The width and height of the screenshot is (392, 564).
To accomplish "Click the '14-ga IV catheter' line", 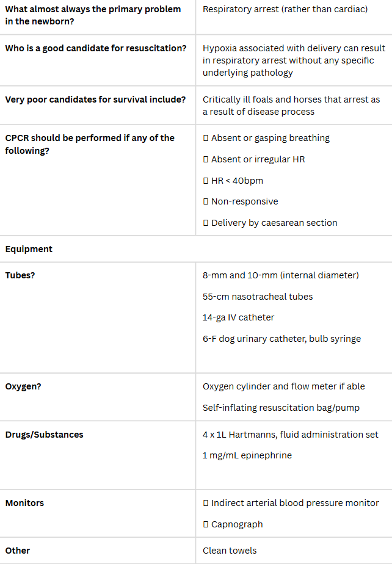I will [238, 317].
